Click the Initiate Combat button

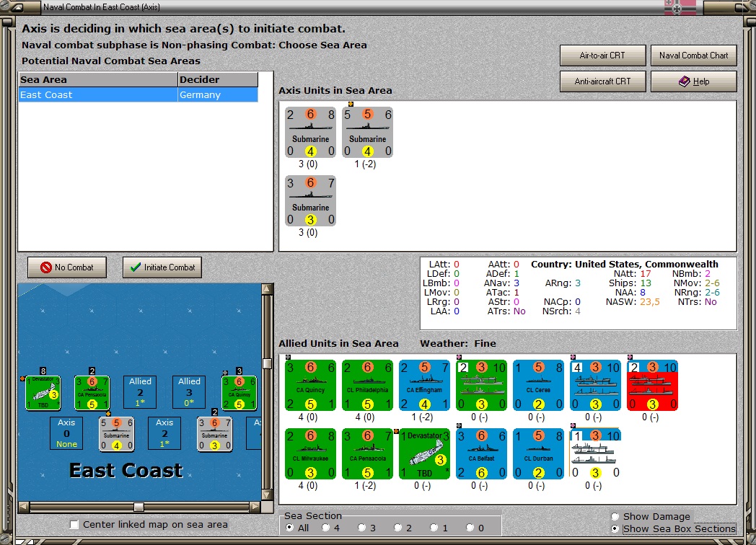(x=162, y=267)
